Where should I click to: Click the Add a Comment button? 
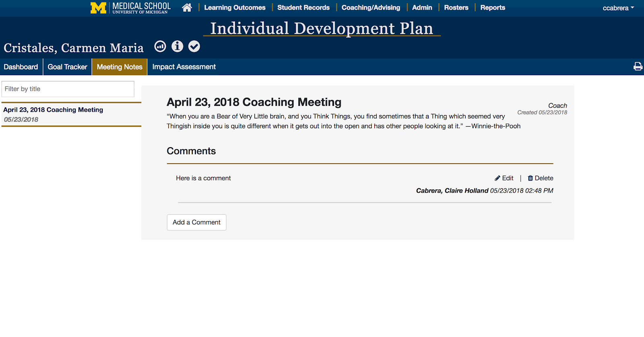196,222
